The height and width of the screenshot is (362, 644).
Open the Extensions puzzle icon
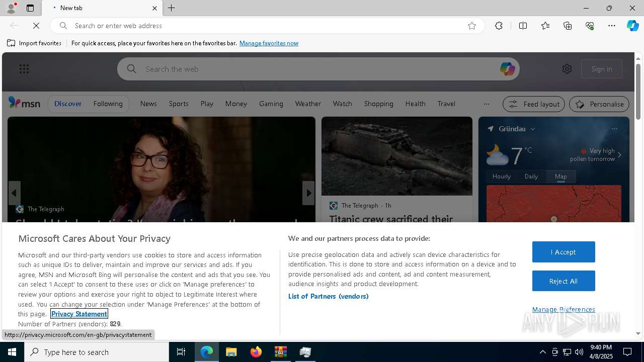pyautogui.click(x=499, y=26)
